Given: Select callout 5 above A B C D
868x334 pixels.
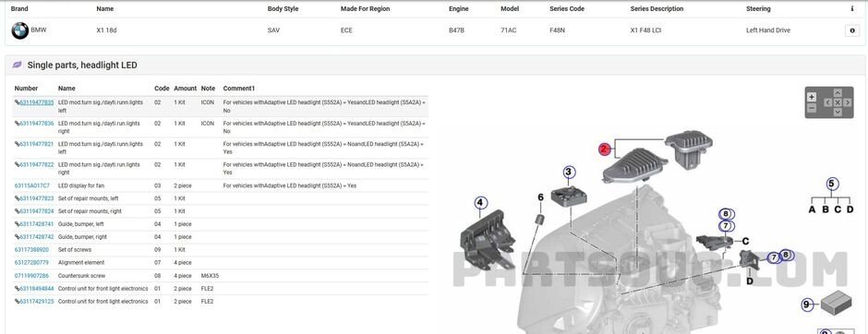Looking at the screenshot, I should tap(831, 185).
